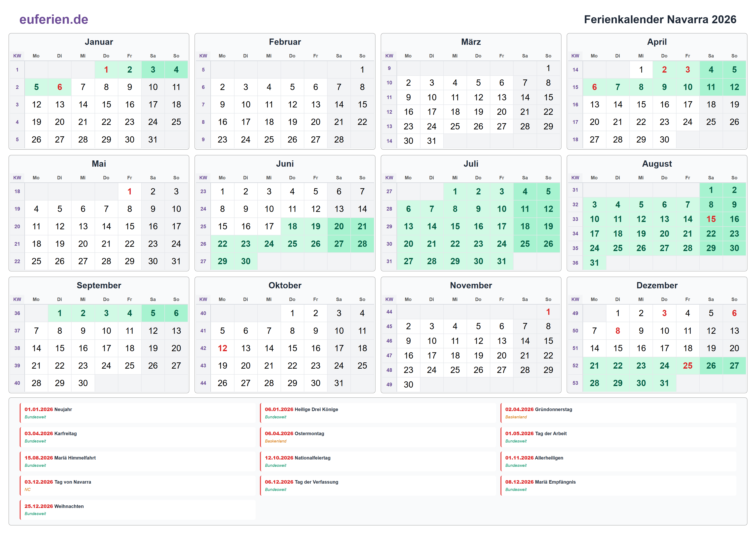Click green date 31 in Dezember
The width and height of the screenshot is (756, 534).
664,383
